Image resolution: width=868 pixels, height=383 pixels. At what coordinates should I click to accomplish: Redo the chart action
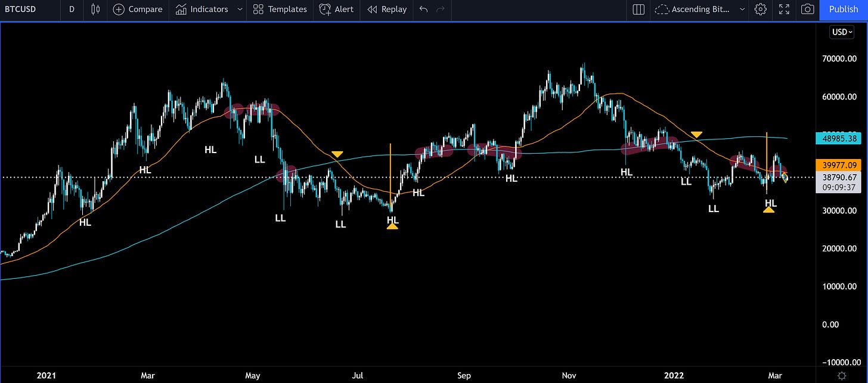coord(441,9)
